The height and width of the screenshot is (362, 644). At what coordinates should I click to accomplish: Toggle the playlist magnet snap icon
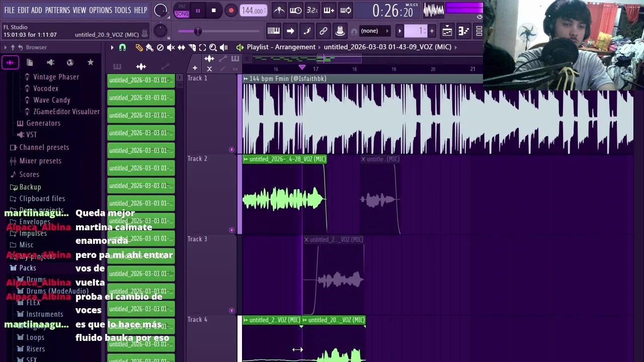(x=122, y=47)
